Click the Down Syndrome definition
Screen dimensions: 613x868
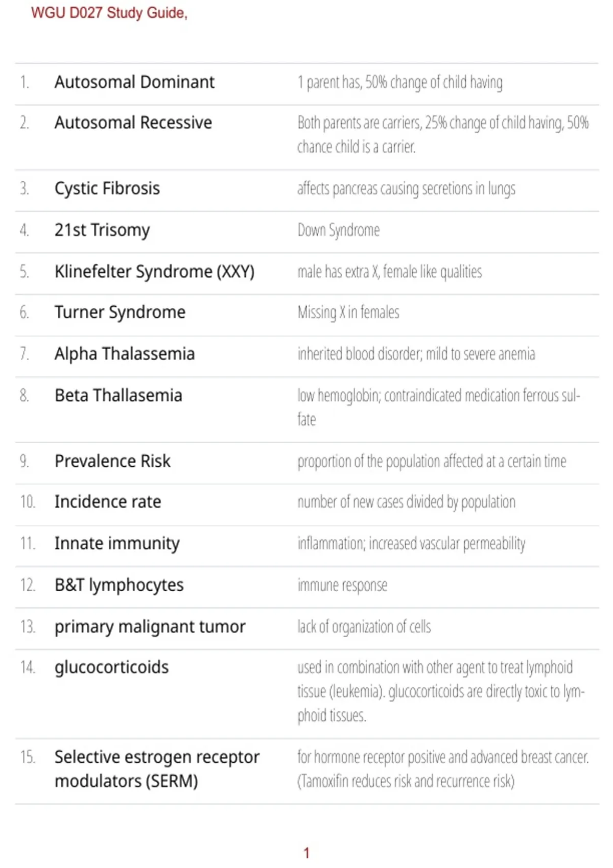tap(339, 230)
